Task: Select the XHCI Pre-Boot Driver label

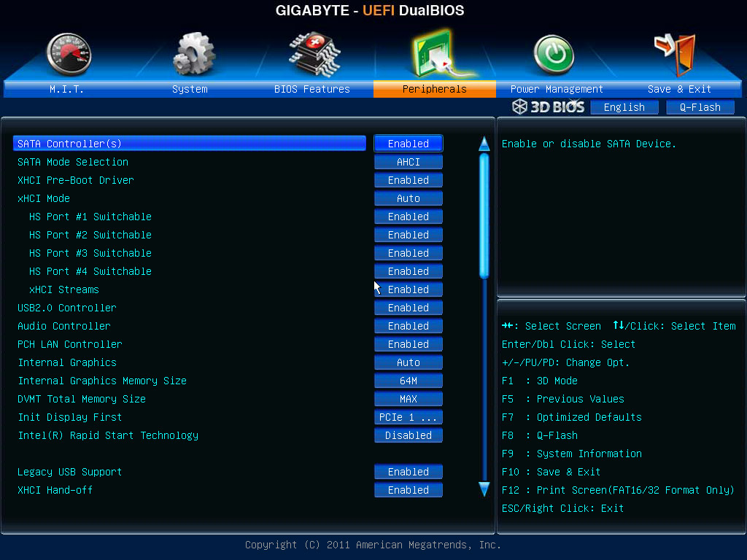Action: pos(76,180)
